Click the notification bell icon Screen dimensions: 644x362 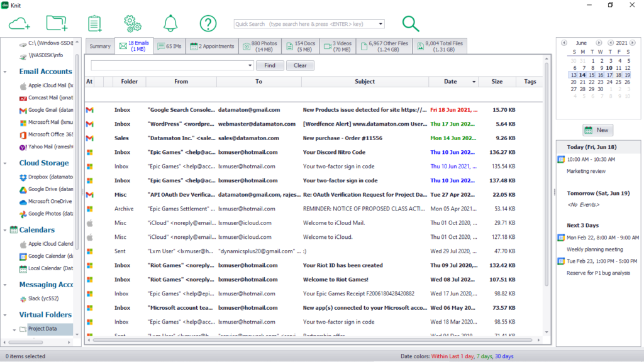pyautogui.click(x=170, y=23)
